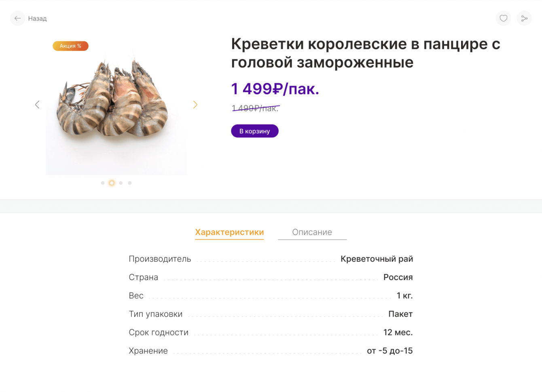The width and height of the screenshot is (542, 392).
Task: Click the product title heading
Action: tap(365, 53)
